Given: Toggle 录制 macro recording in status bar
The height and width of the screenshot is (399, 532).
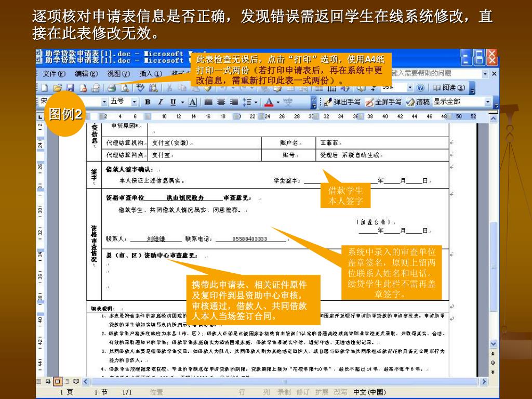Looking at the screenshot, I should click(x=284, y=392).
